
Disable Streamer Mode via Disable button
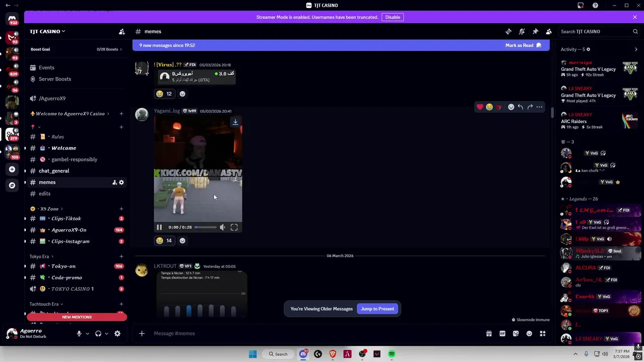point(392,17)
